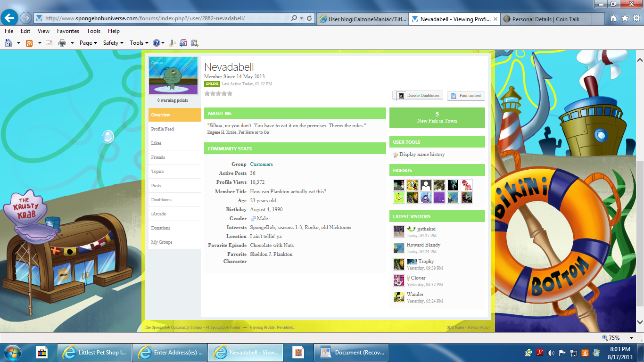644x362 pixels.
Task: Expand the Print button dropdown arrow
Action: coord(72,43)
